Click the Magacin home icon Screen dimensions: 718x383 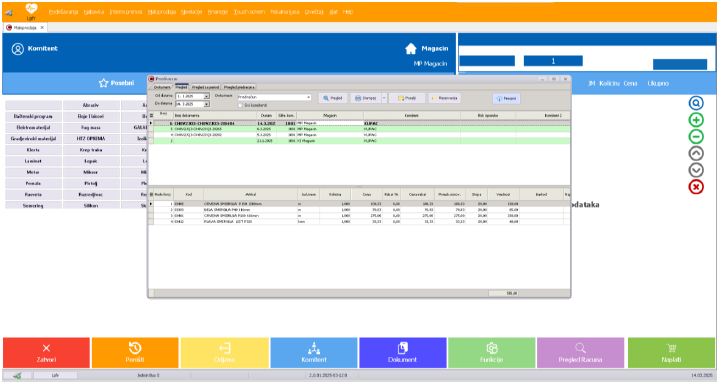(411, 48)
